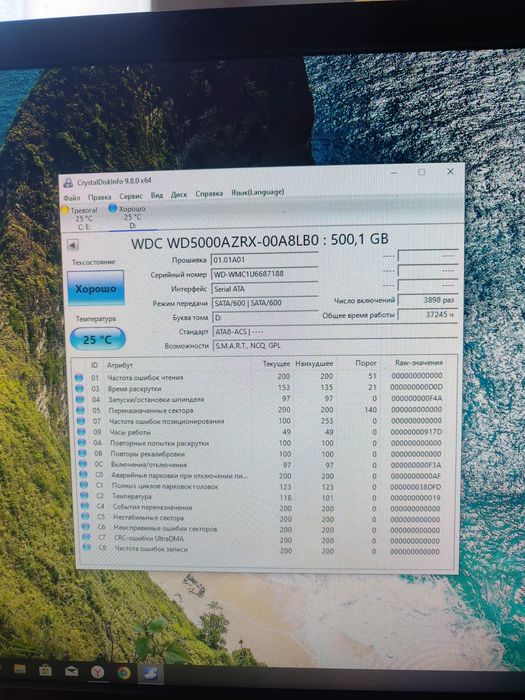Click the Хорошо health status button

96,288
